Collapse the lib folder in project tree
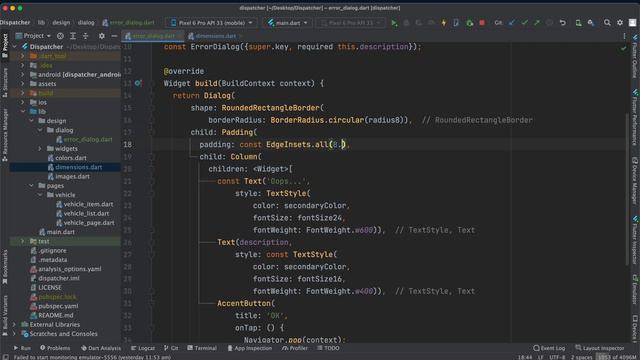This screenshot has width=640, height=360. coord(23,111)
